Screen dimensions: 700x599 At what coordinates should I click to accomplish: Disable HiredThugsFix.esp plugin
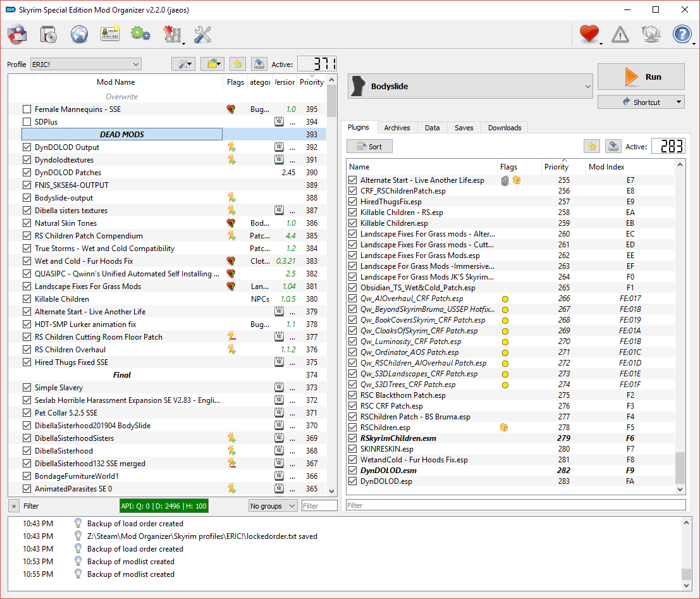(353, 201)
